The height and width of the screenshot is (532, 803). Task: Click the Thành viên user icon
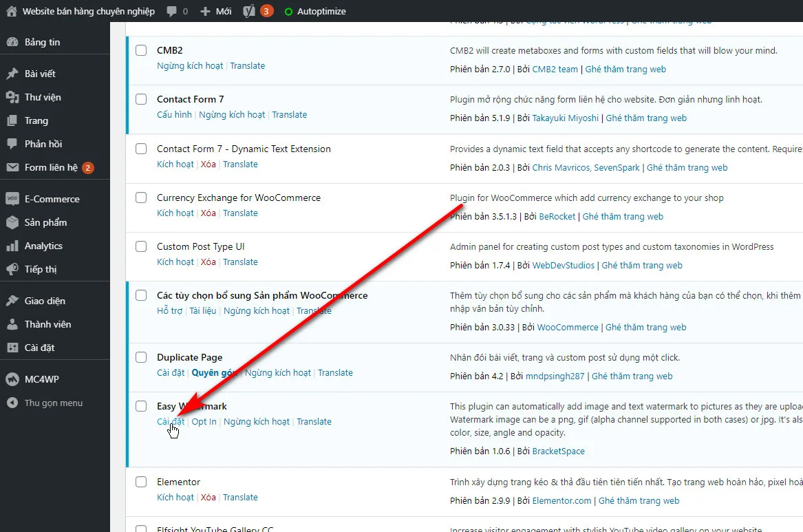[12, 324]
